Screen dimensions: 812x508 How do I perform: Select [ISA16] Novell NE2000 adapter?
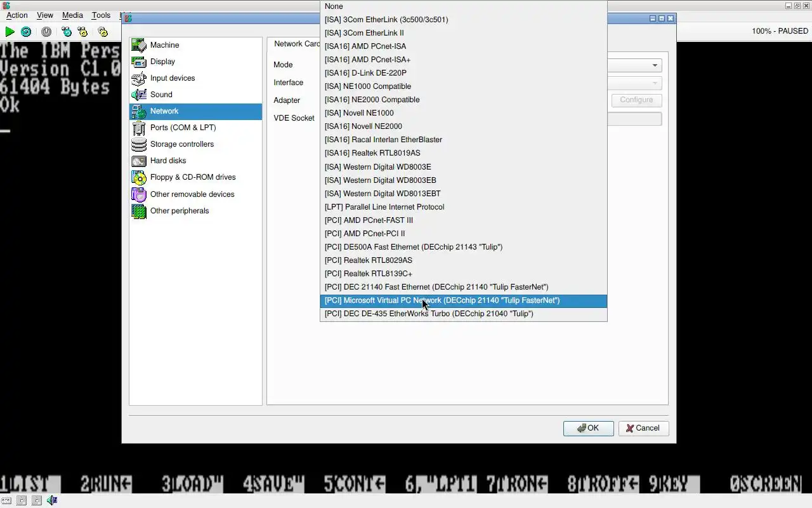[x=463, y=126]
